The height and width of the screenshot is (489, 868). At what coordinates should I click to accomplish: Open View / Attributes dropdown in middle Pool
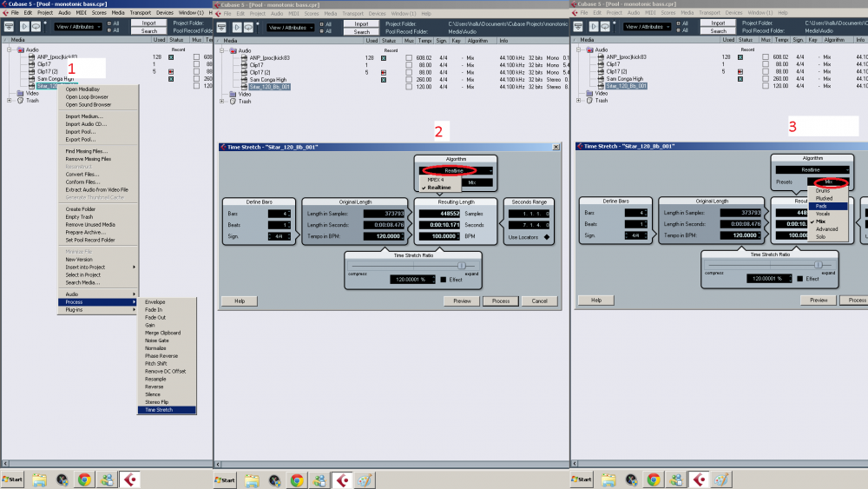pos(291,28)
